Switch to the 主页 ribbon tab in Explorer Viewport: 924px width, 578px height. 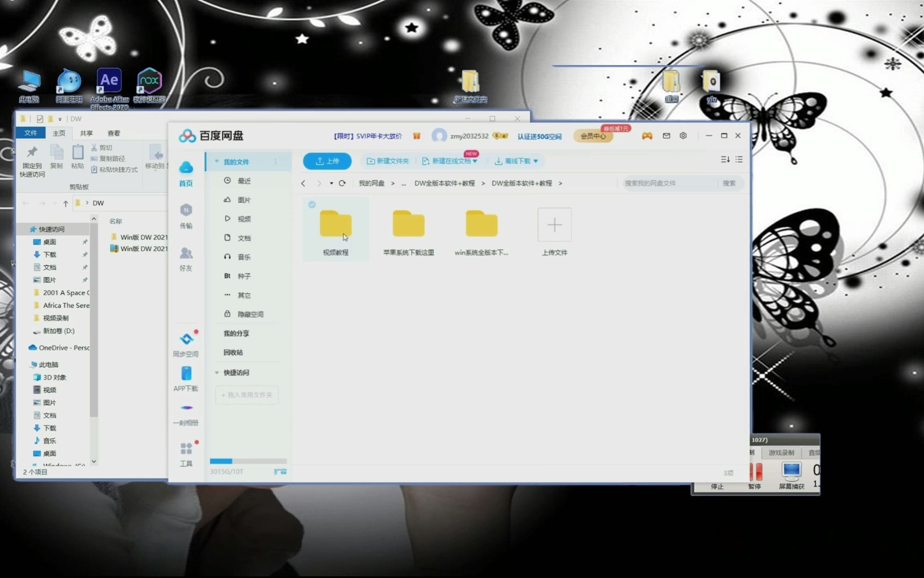(x=59, y=133)
